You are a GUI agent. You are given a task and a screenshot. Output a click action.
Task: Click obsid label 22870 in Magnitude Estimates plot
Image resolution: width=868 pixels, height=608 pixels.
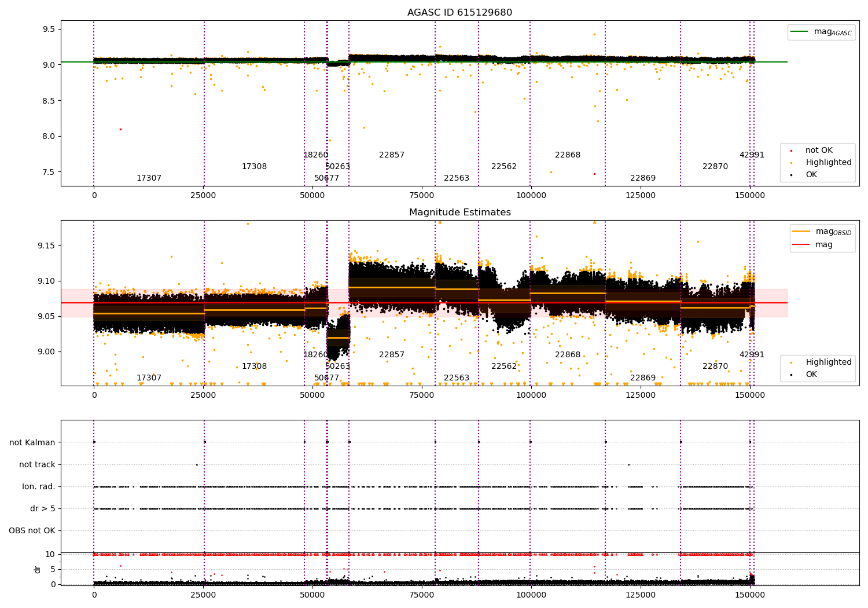(x=715, y=367)
